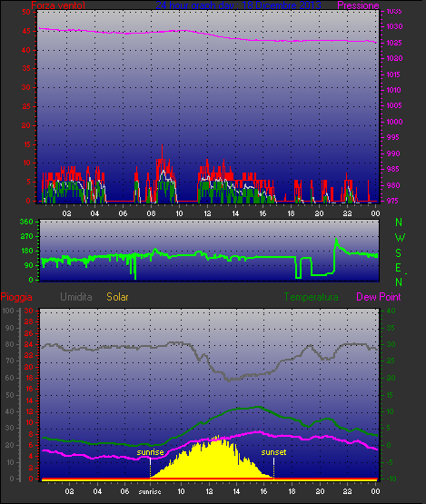Click the Solar legend label
The image size is (426, 504).
(117, 297)
